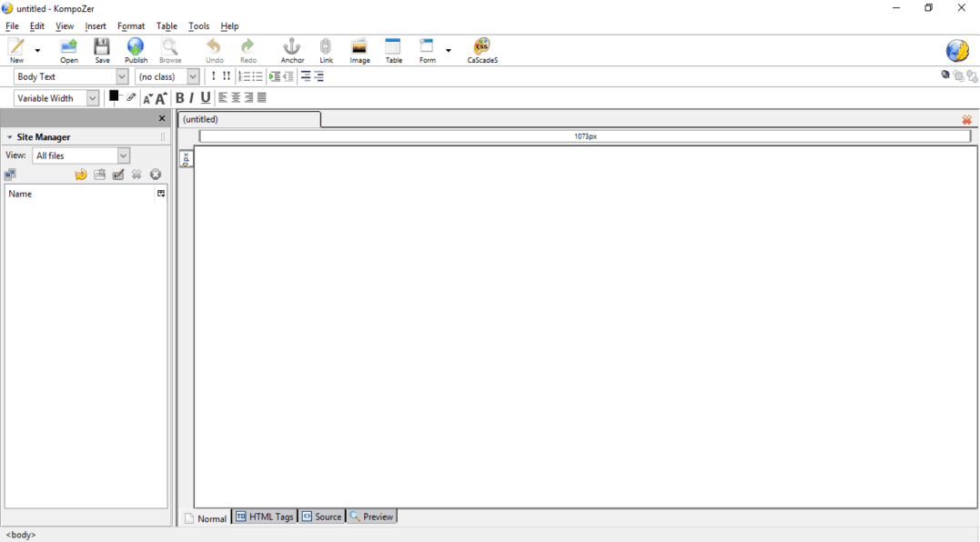The height and width of the screenshot is (542, 980).
Task: Click the Form toolbar icon
Action: click(427, 50)
